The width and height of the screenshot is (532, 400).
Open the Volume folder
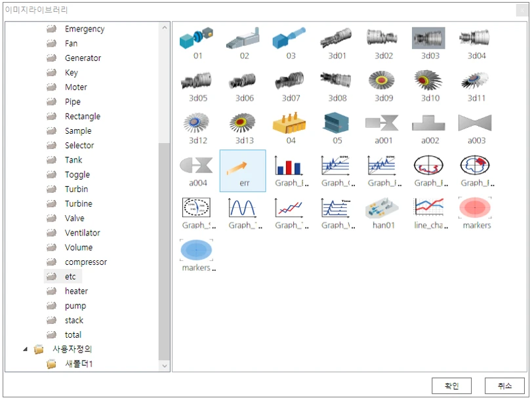pos(78,247)
